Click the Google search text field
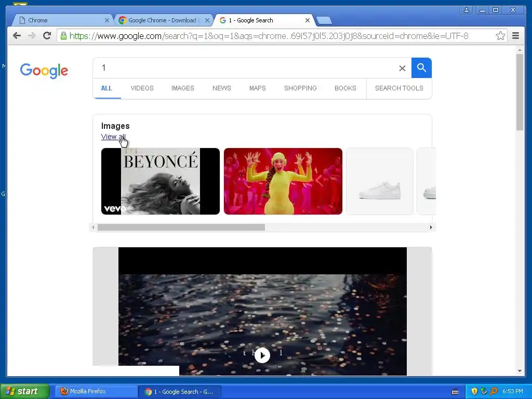 tap(248, 68)
